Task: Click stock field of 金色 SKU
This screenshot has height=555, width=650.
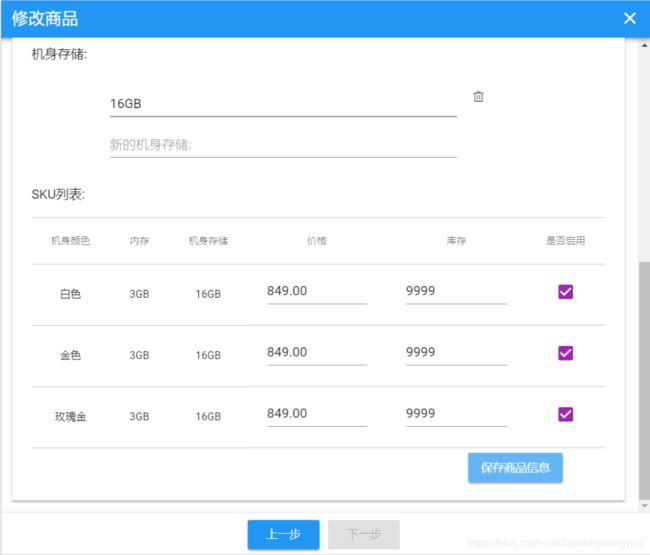Action: tap(456, 353)
